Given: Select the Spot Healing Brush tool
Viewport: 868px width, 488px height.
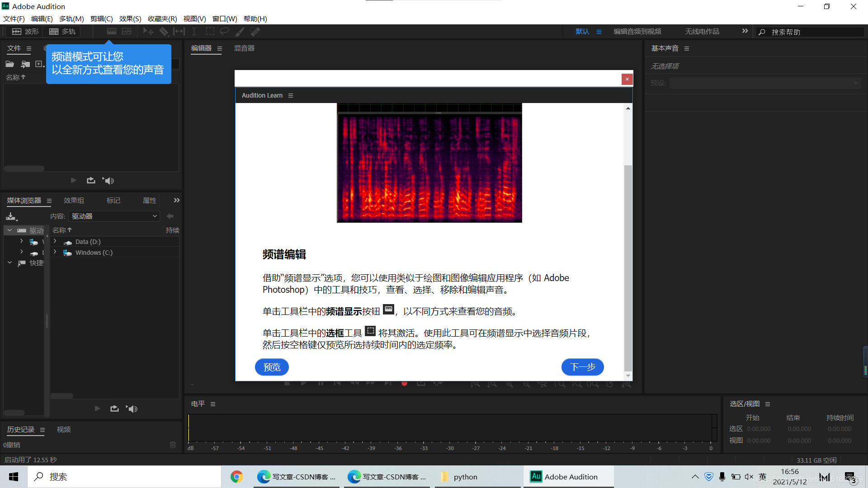Looking at the screenshot, I should [x=255, y=32].
